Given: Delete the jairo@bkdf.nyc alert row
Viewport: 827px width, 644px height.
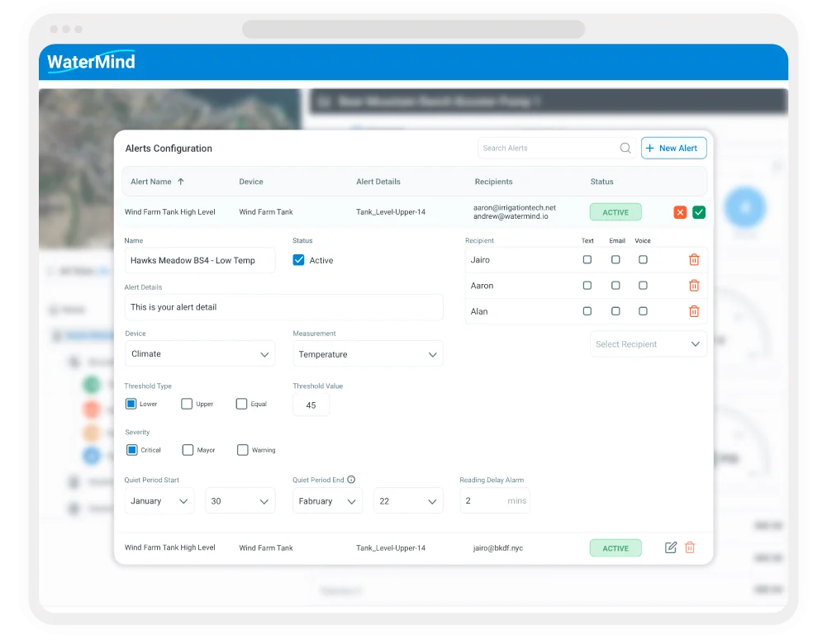Looking at the screenshot, I should [x=690, y=547].
